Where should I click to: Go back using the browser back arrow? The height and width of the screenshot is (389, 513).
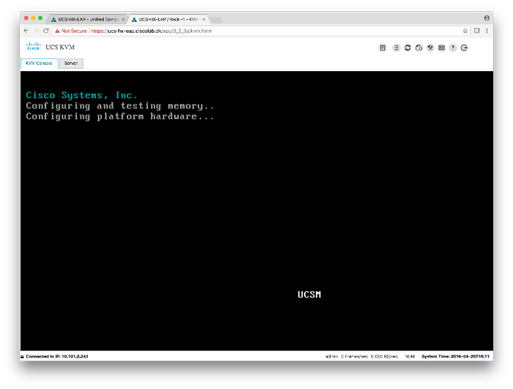(26, 31)
